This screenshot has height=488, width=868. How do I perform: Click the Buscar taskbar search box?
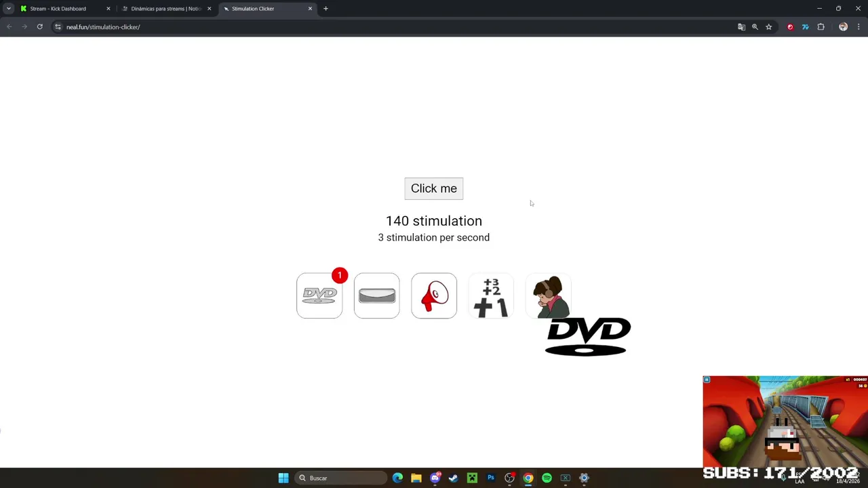(x=341, y=478)
